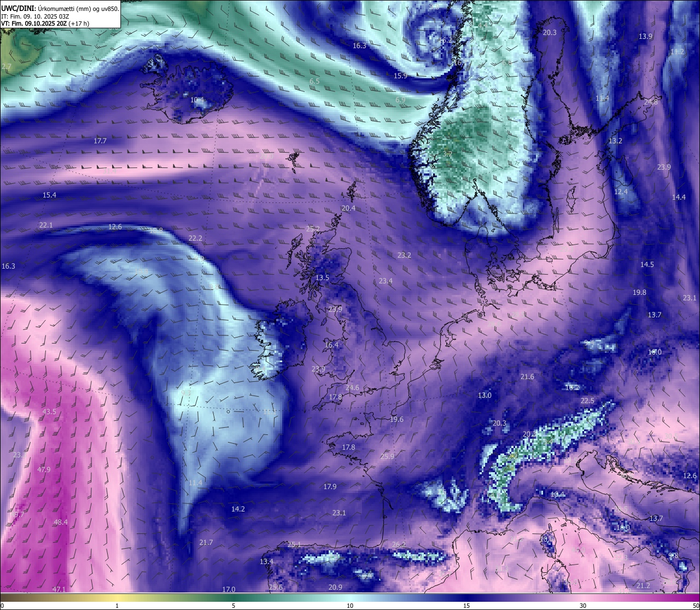Image resolution: width=700 pixels, height=610 pixels.
Task: Select the 6.5 value in the green band
Action: [314, 81]
